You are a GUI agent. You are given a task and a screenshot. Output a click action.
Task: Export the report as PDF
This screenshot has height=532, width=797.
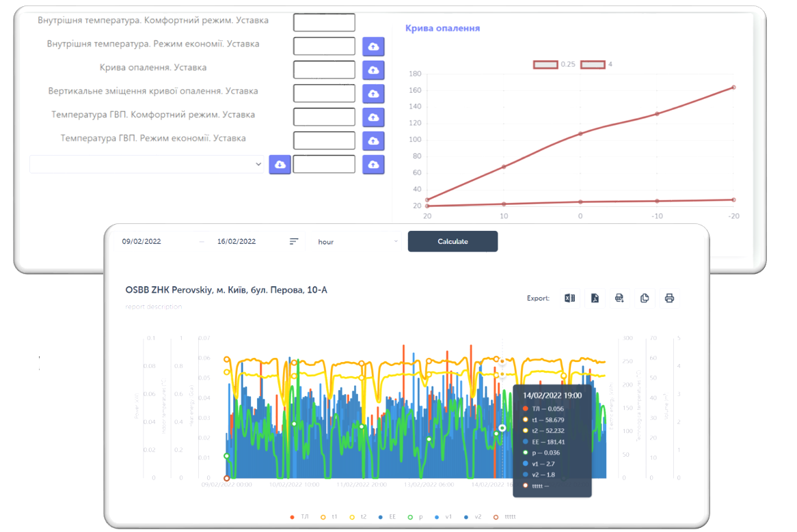[x=595, y=298]
